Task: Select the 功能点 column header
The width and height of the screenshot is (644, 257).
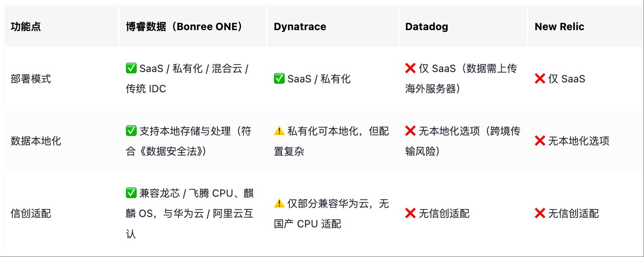Action: (x=26, y=27)
